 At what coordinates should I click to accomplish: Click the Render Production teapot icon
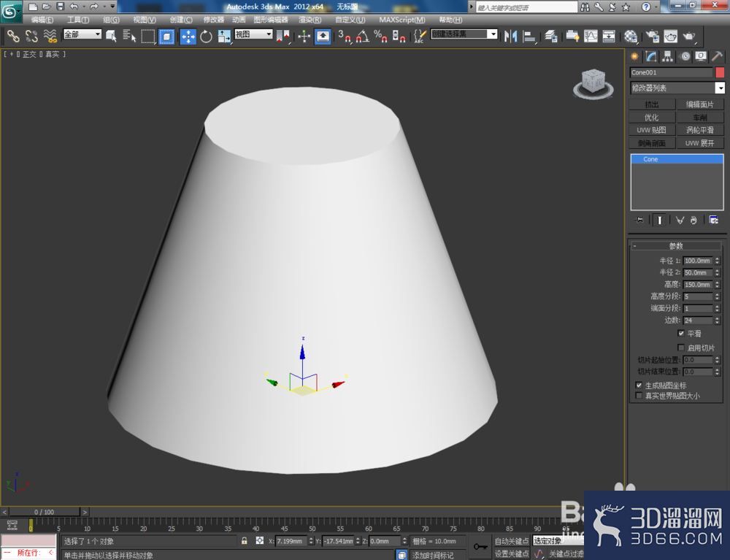(x=688, y=37)
